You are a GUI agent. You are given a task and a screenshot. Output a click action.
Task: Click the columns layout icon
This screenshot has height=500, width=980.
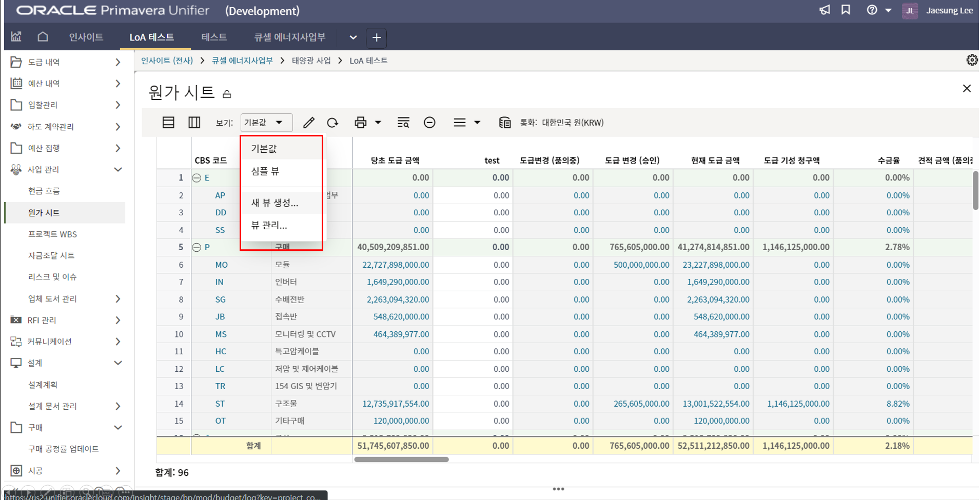tap(194, 123)
